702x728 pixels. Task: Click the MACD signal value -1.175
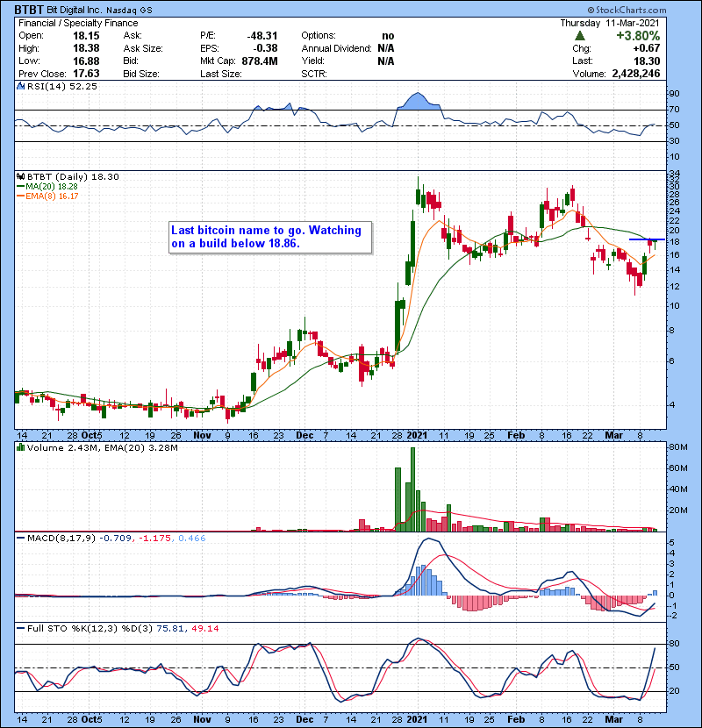click(x=155, y=539)
